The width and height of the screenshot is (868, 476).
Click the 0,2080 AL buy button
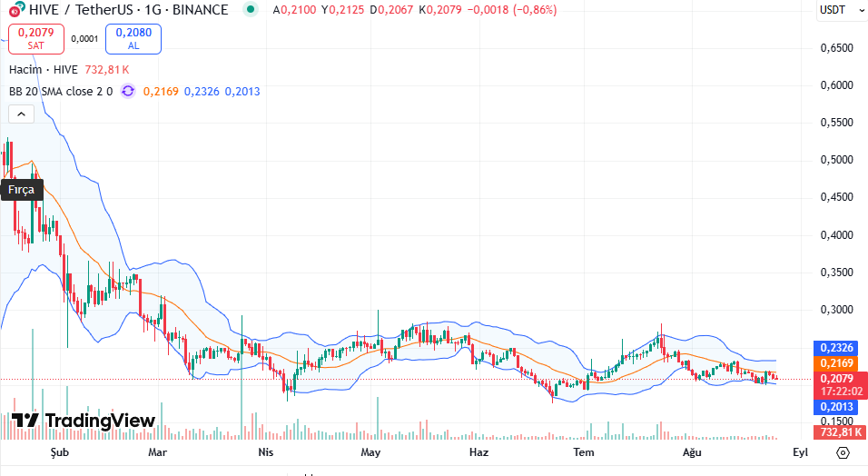pos(133,39)
